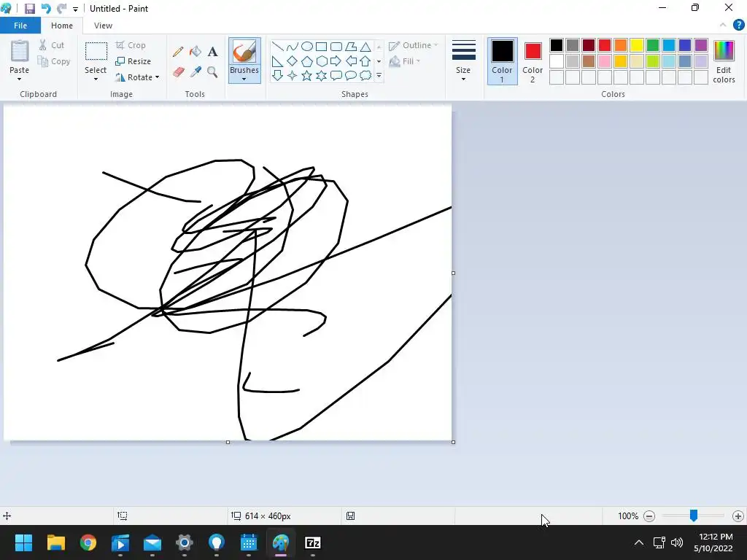Choose the Up arrow shape
The width and height of the screenshot is (747, 560).
(365, 61)
